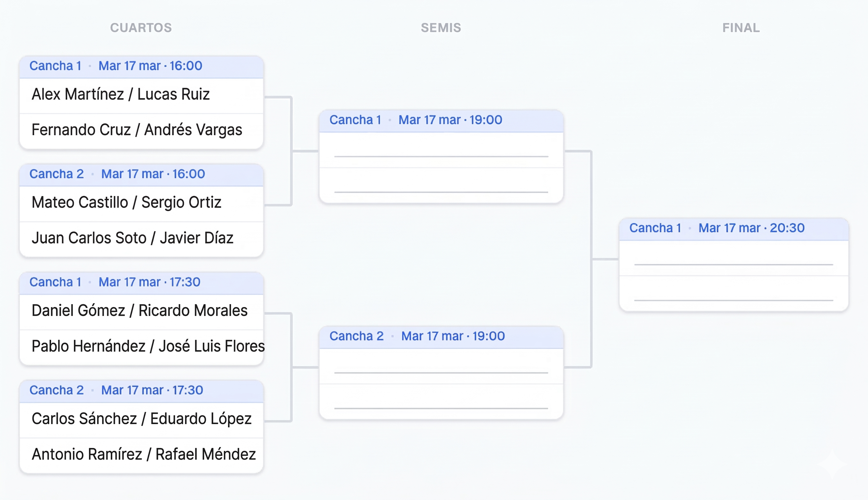Open the Cancha 2 17:30 match header
The image size is (868, 500).
tap(141, 390)
